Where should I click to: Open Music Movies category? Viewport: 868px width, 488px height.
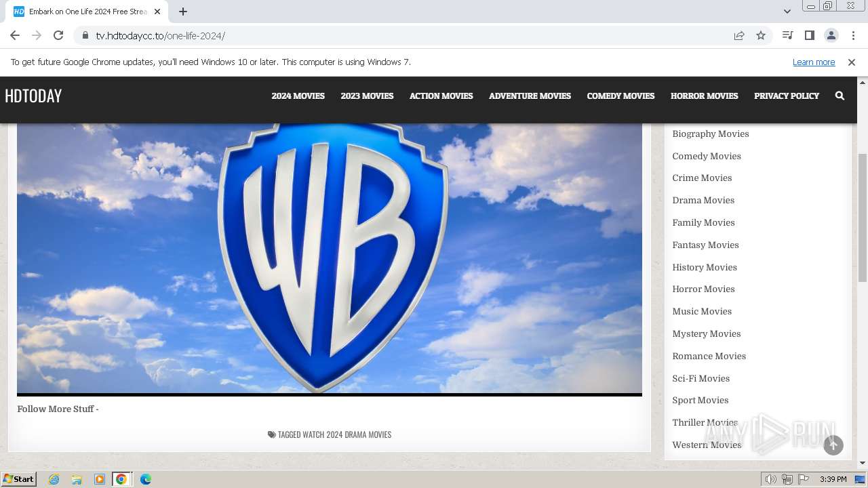(x=702, y=312)
